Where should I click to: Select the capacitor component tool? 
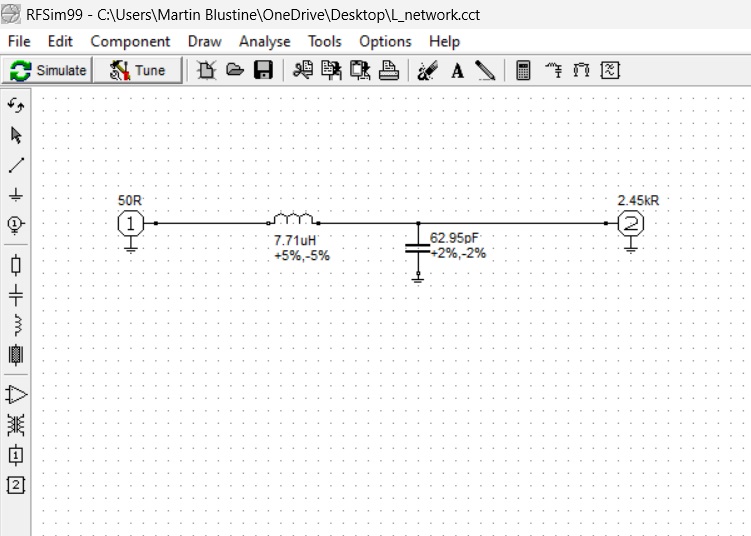click(16, 295)
